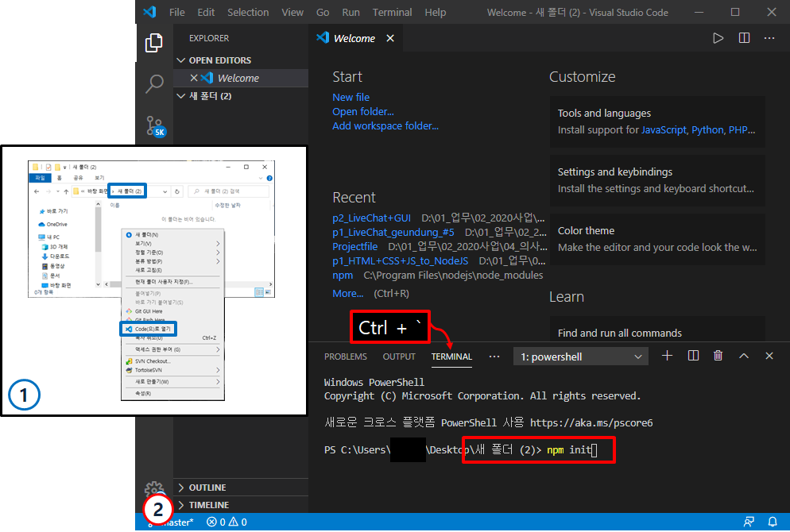Open the Selection menu

coord(248,12)
